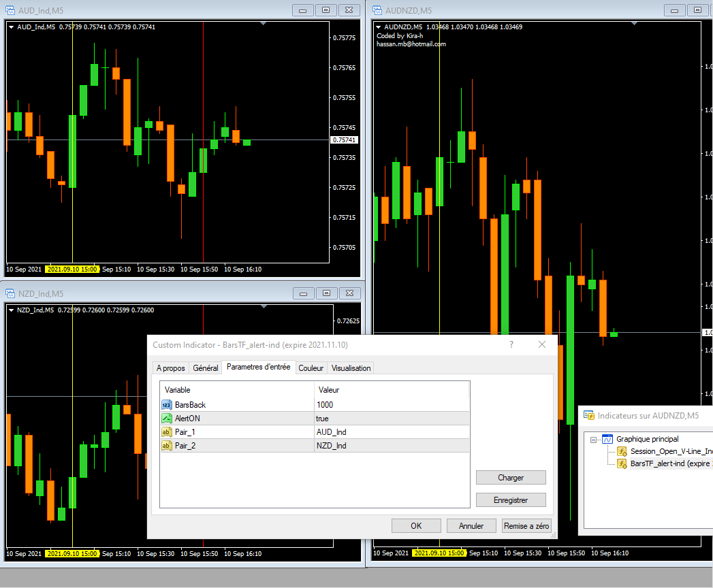Click the AUDNZD,M5 chart window icon

(x=377, y=10)
